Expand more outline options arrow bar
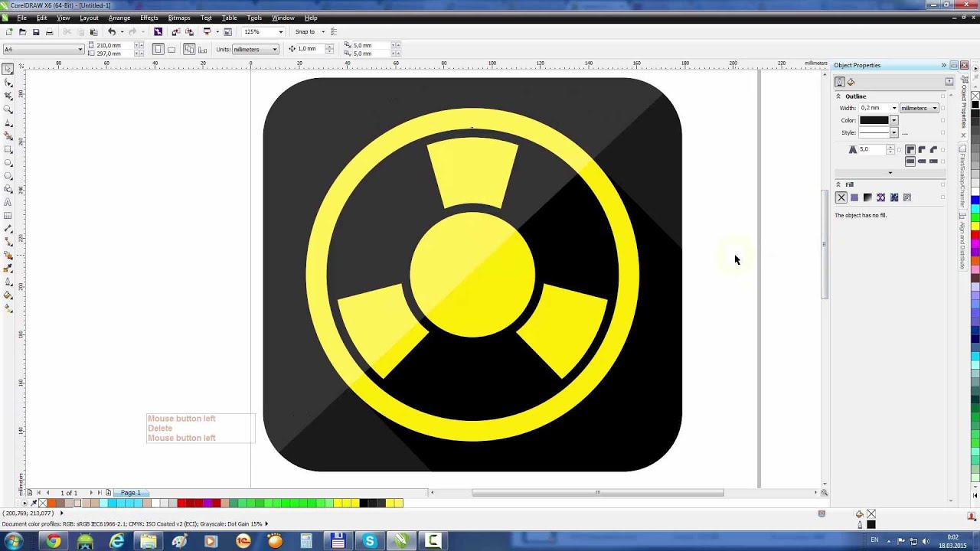Screen dimensions: 980x551 pyautogui.click(x=890, y=173)
